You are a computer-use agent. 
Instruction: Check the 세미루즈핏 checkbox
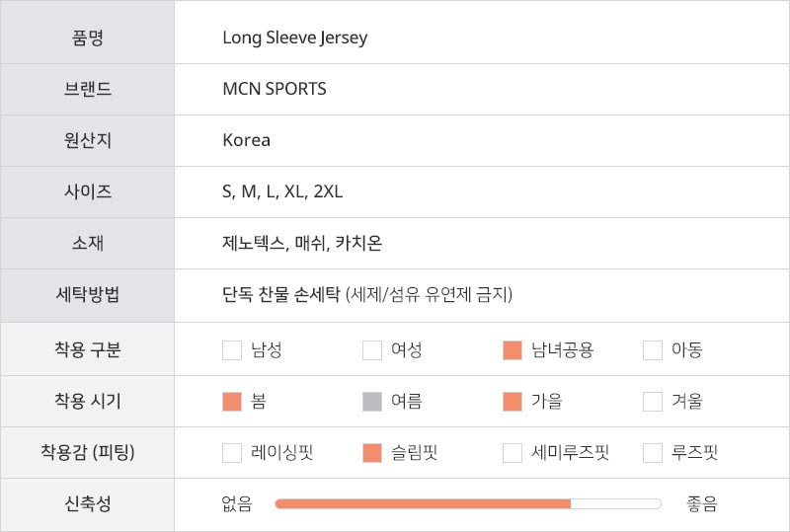tap(513, 453)
